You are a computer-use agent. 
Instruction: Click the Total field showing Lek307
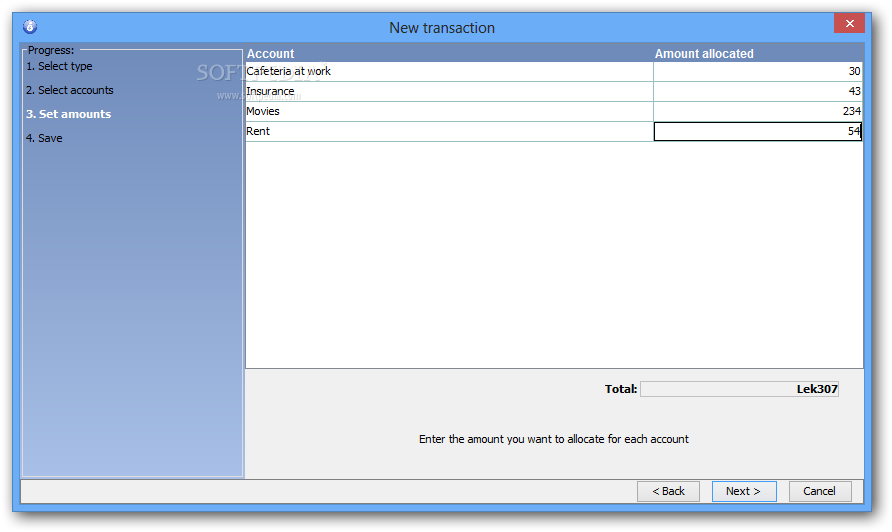click(740, 389)
